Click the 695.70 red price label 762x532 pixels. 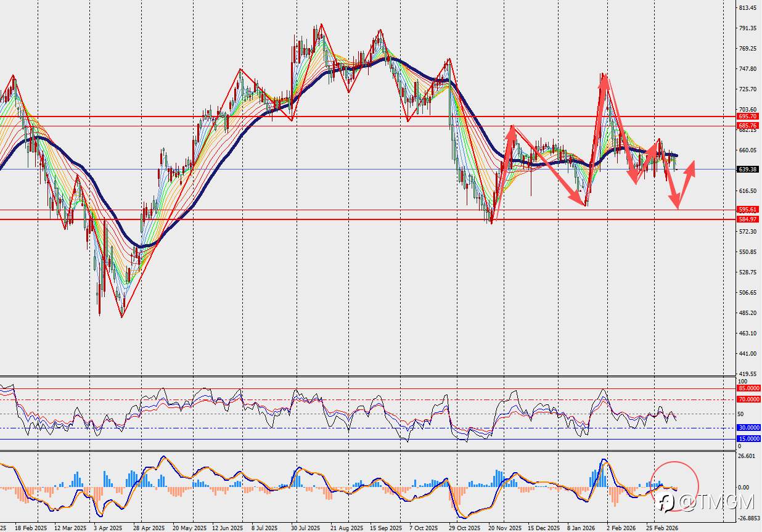click(748, 117)
